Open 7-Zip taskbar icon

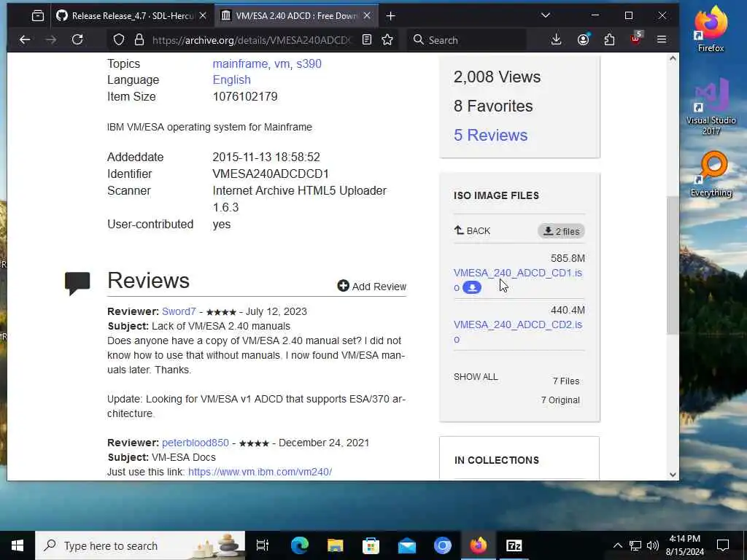pos(514,545)
